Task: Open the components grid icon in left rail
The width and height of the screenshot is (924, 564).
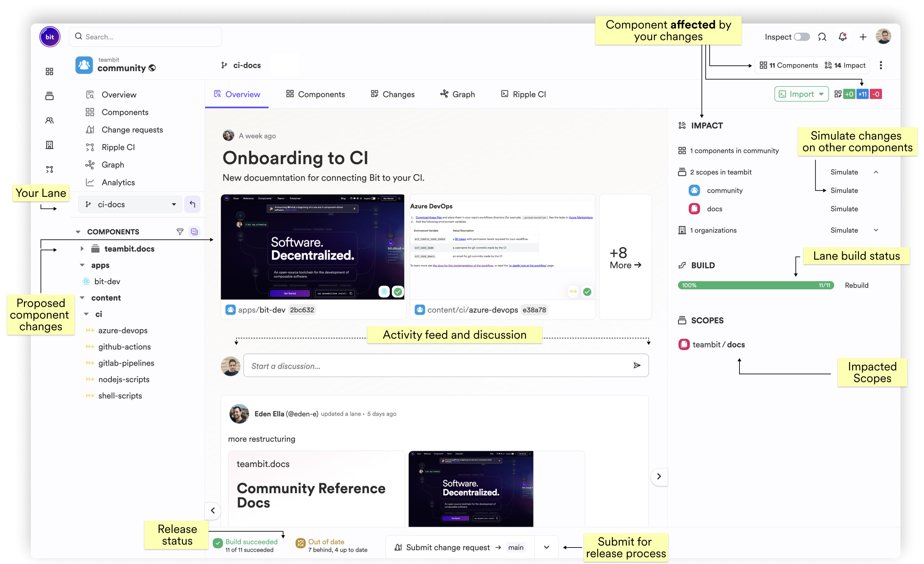Action: (50, 71)
